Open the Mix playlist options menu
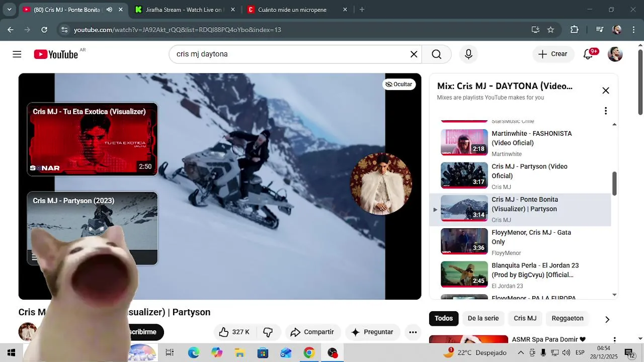644x362 pixels. tap(605, 111)
